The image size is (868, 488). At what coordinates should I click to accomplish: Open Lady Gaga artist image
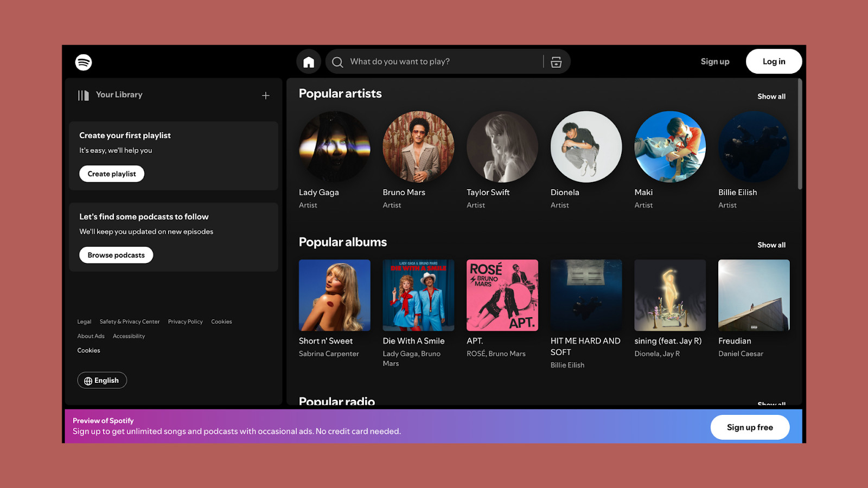(335, 147)
